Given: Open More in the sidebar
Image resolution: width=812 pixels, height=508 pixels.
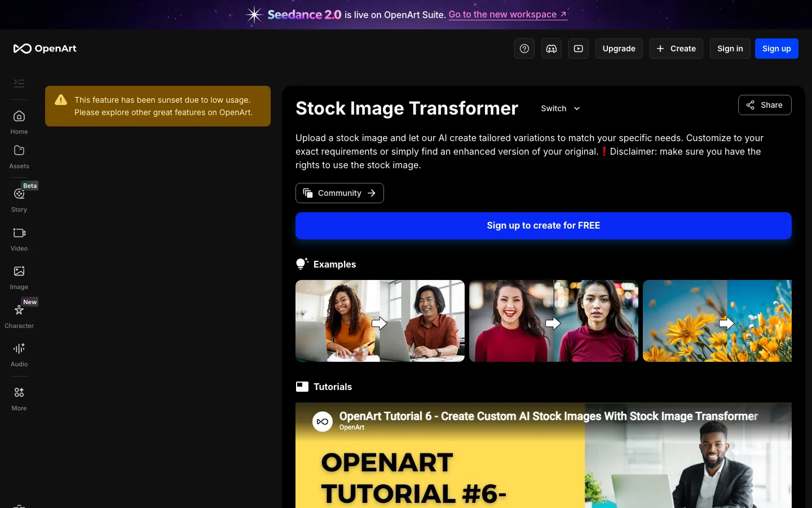Looking at the screenshot, I should point(19,399).
